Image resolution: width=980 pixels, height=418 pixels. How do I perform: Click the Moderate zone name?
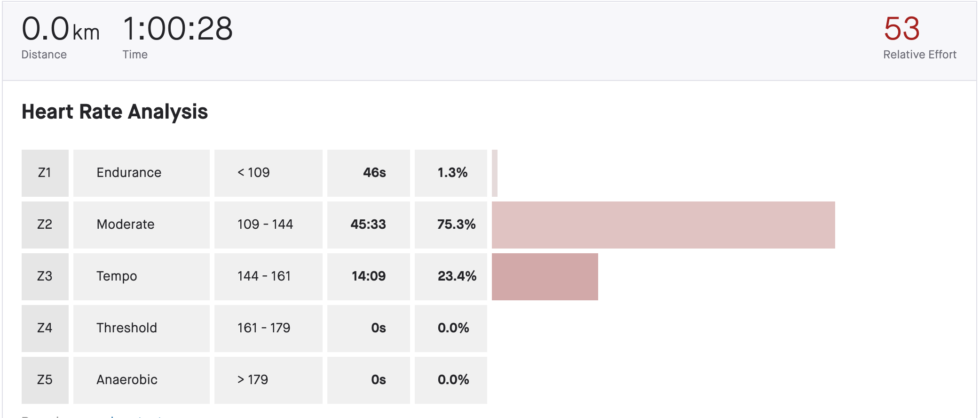coord(126,225)
